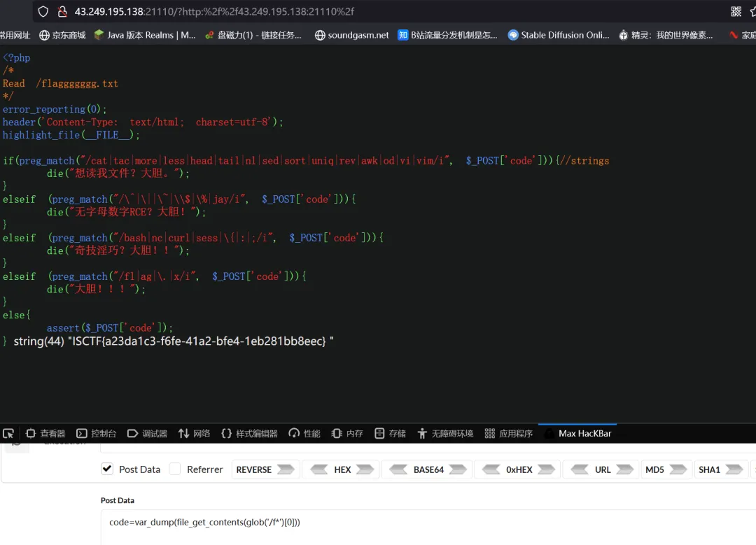Click the 'Read /flaggggggg.txt' comment text
The width and height of the screenshot is (756, 545).
click(x=60, y=83)
